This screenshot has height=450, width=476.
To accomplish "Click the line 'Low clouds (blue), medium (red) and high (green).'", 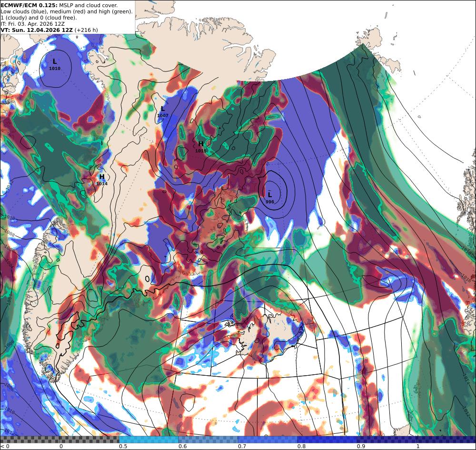I will click(x=67, y=11).
